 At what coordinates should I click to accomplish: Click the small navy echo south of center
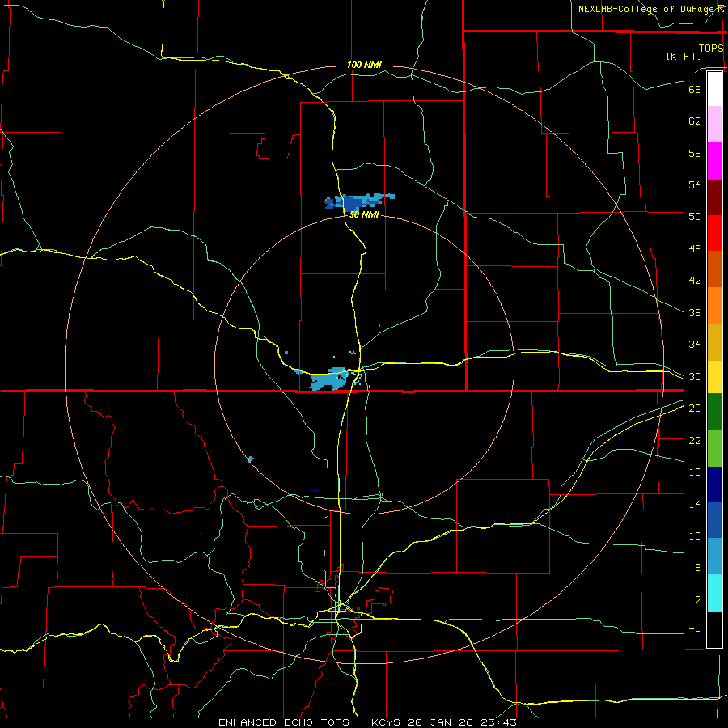(x=315, y=490)
